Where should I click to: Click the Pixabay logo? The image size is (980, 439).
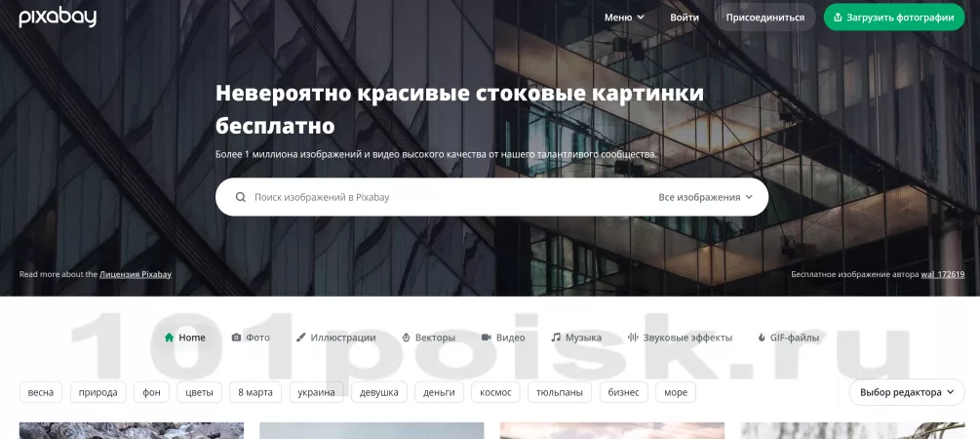coord(58,17)
